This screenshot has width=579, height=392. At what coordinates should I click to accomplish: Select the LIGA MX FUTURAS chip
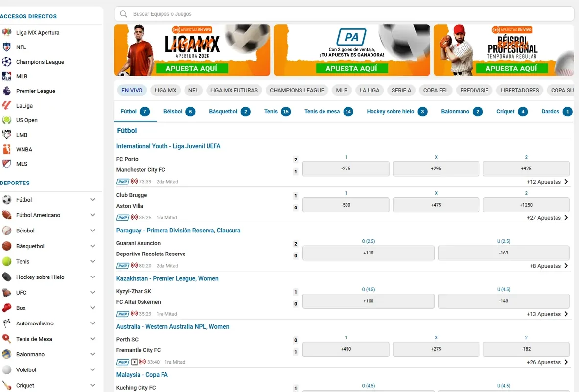pos(234,90)
